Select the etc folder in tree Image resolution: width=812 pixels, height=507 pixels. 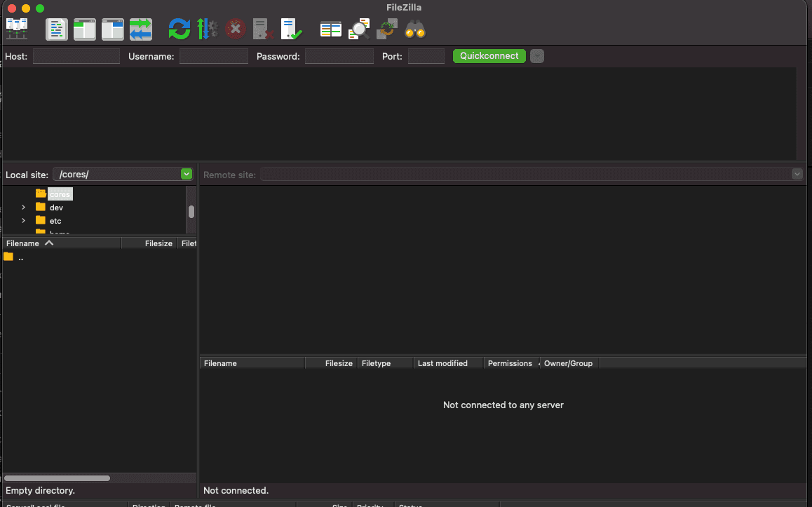(55, 221)
